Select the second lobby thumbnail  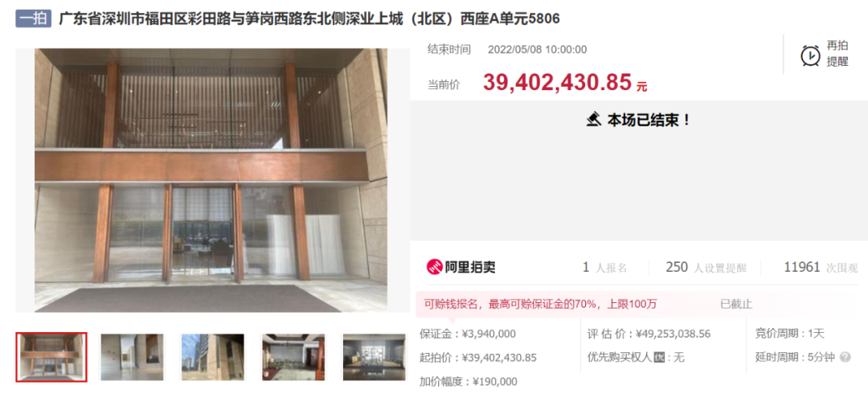pyautogui.click(x=132, y=357)
